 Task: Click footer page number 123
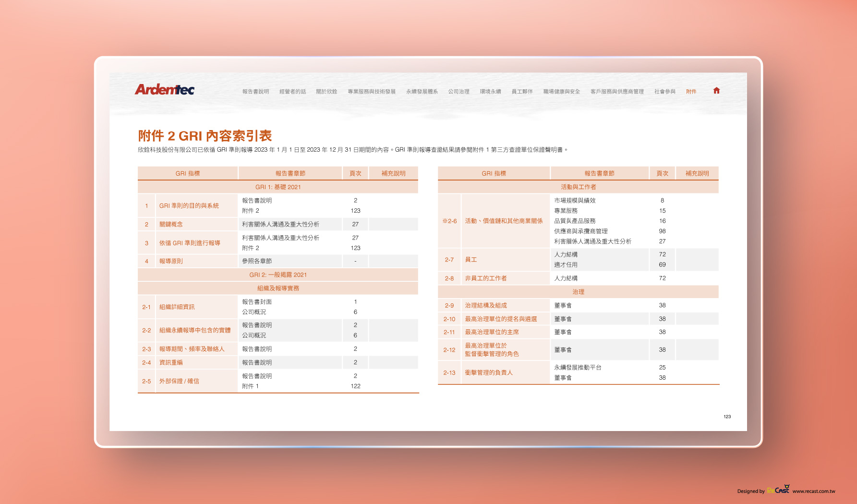click(727, 417)
